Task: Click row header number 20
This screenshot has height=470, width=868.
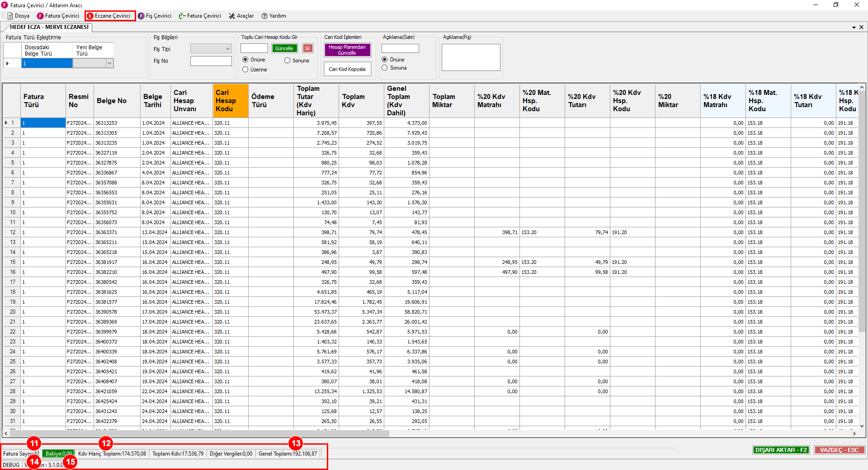Action: [x=12, y=312]
